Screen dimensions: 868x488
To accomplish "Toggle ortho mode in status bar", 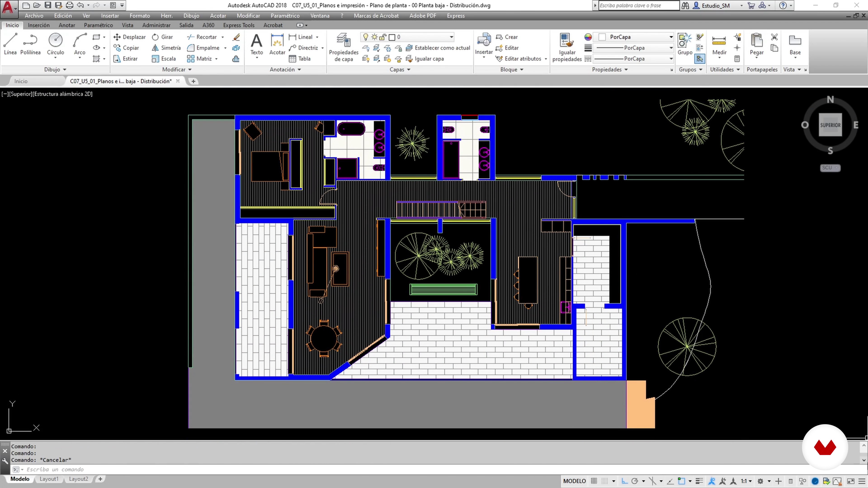I will click(x=624, y=481).
